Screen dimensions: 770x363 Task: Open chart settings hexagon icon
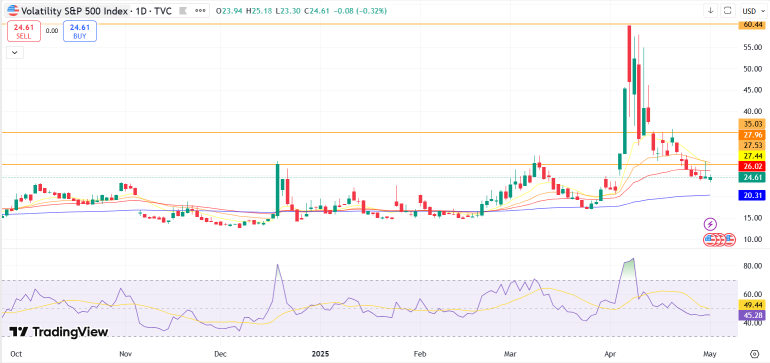[x=755, y=354]
